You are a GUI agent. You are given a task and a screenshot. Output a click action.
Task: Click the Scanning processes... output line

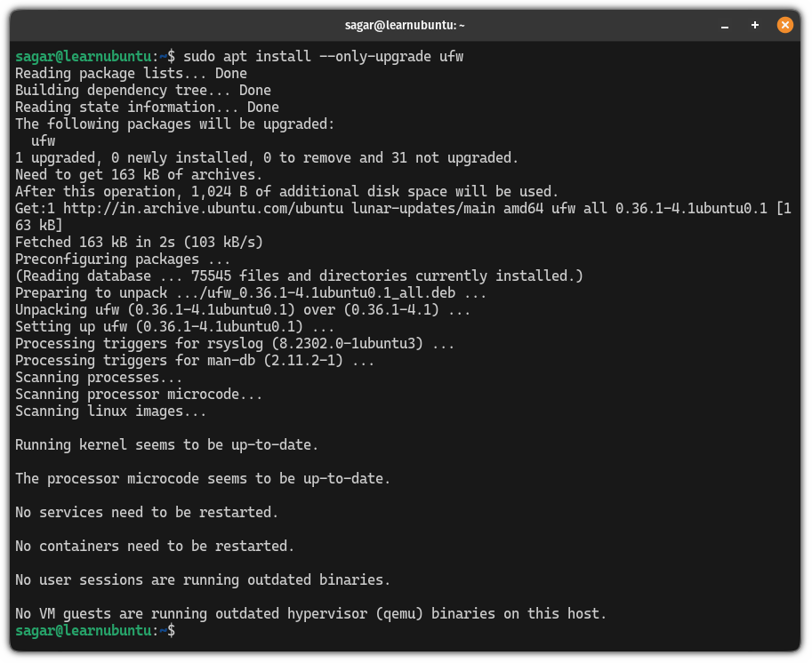tap(98, 377)
